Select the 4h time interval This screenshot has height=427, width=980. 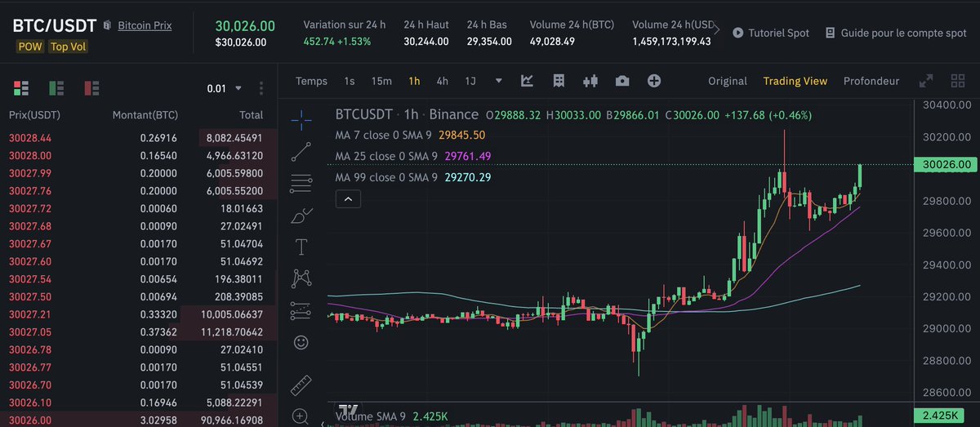pyautogui.click(x=443, y=81)
